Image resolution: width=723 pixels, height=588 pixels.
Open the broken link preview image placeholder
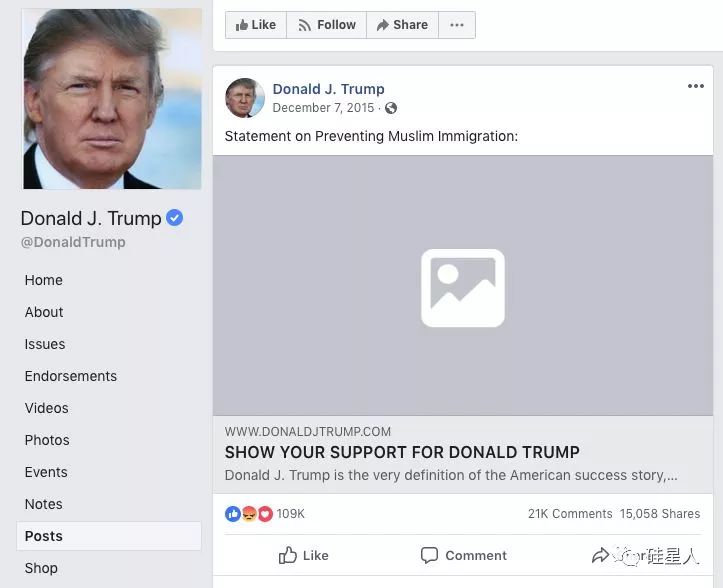click(x=463, y=285)
